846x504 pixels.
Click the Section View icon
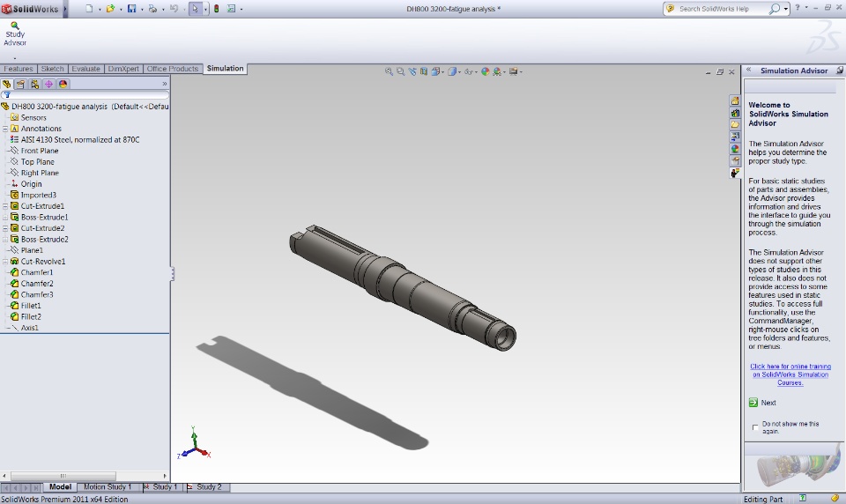pyautogui.click(x=424, y=71)
